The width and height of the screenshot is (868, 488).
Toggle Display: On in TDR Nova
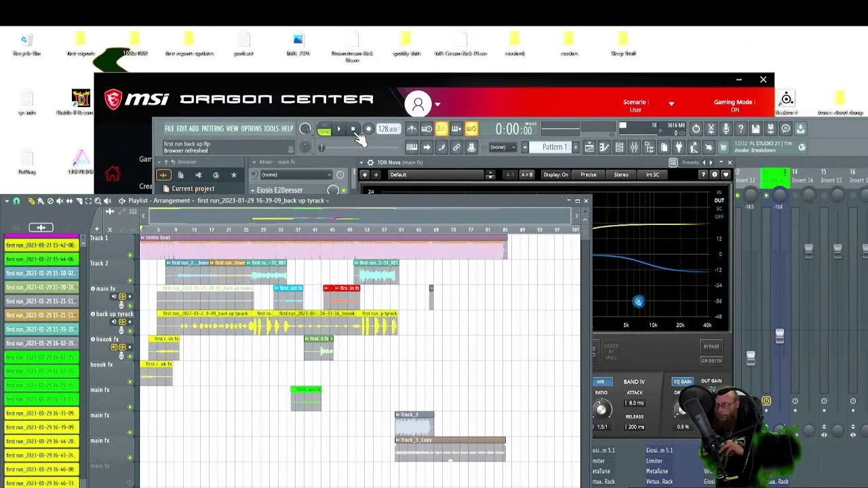556,175
